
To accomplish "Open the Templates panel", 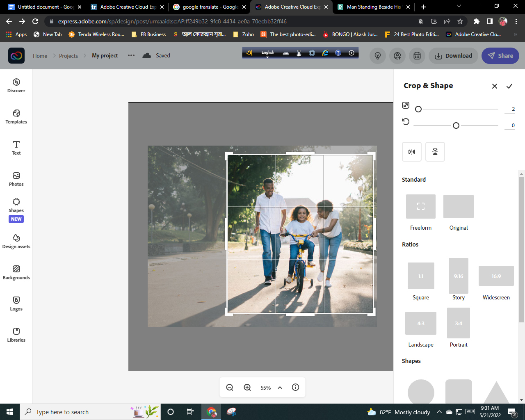I will tap(16, 116).
